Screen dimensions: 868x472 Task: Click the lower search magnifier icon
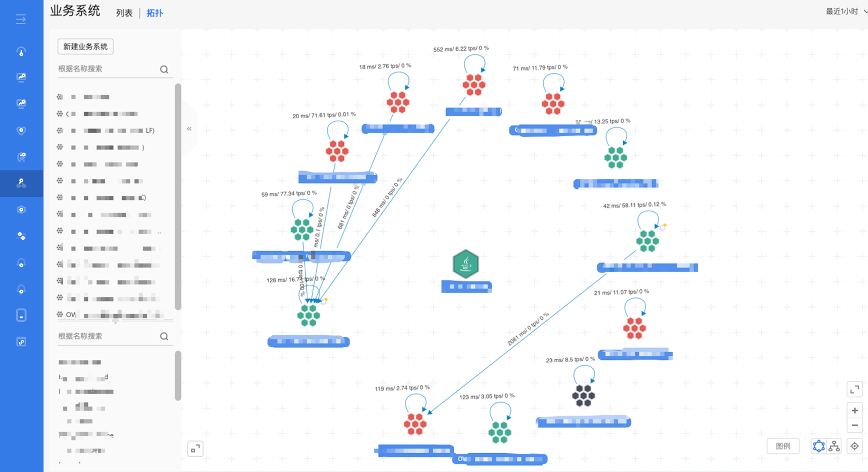(x=164, y=336)
